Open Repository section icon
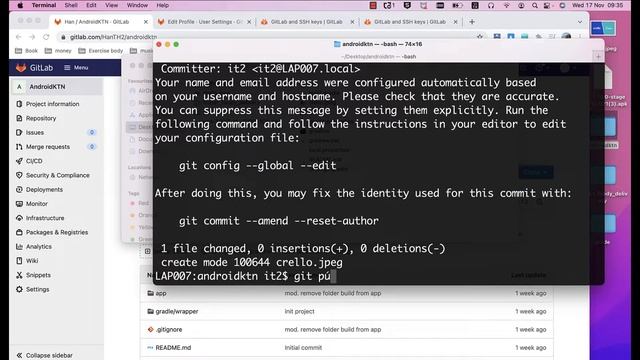640x360 pixels. point(19,118)
